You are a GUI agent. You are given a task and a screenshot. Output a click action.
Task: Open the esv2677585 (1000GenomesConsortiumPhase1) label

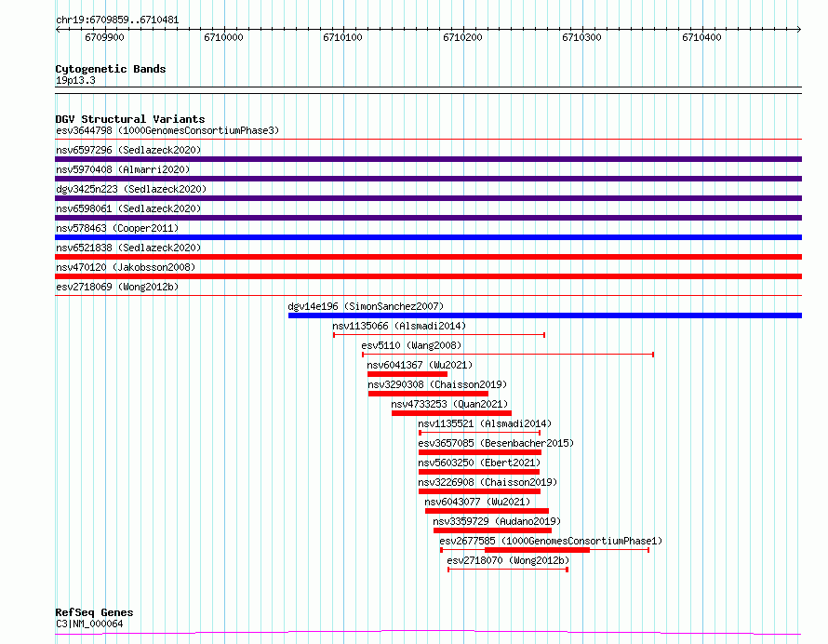(551, 541)
